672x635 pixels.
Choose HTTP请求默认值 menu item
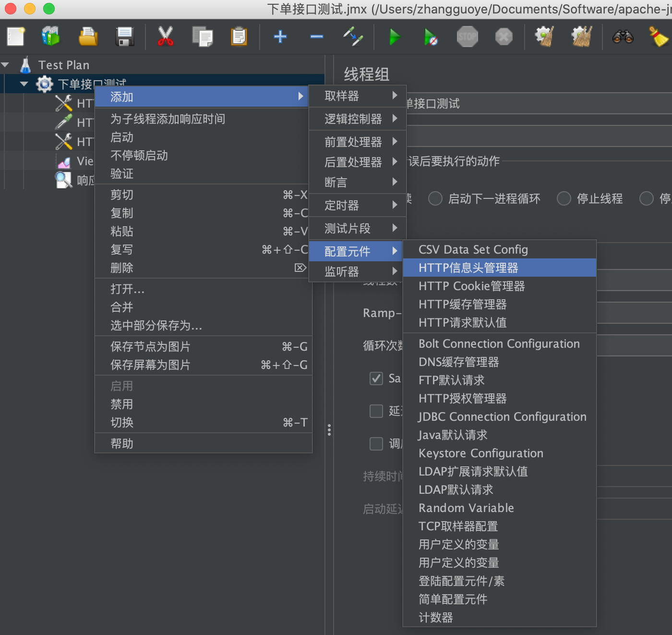coord(500,322)
